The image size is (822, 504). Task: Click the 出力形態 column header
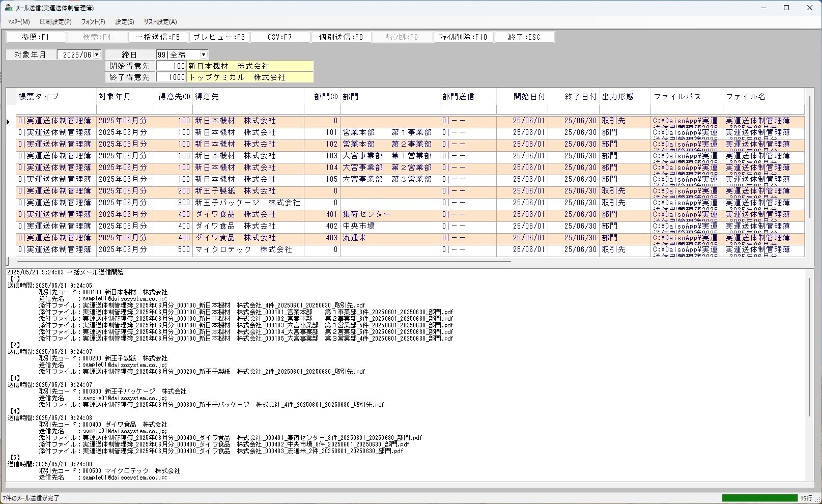(625, 97)
